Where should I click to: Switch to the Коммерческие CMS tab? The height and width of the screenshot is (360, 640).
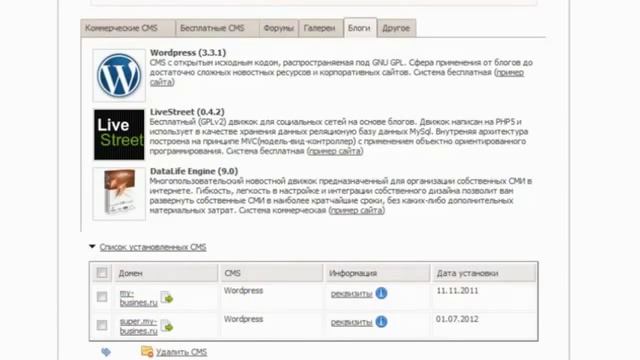(x=128, y=28)
